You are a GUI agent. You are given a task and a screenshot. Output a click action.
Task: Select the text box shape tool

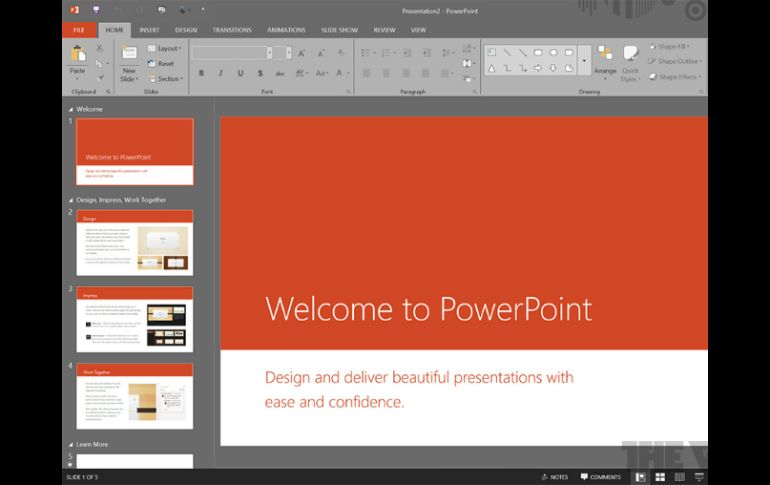(492, 52)
